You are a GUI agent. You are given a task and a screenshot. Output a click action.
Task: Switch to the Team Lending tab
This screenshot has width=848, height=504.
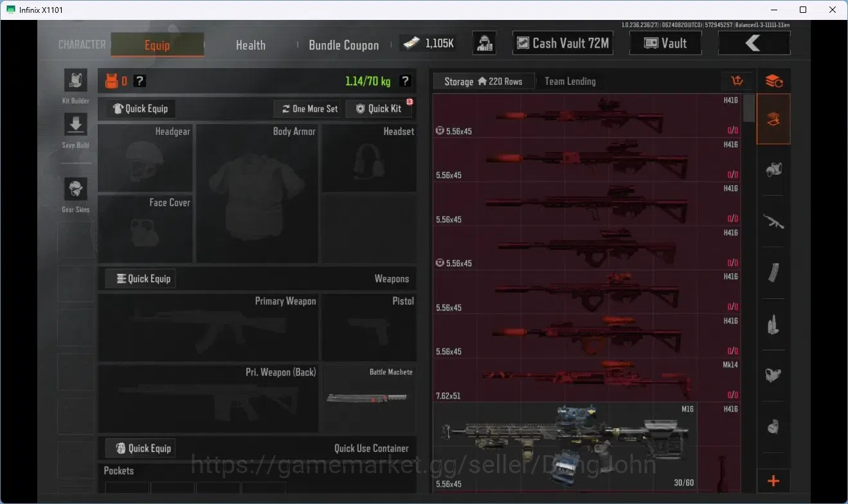click(x=570, y=82)
